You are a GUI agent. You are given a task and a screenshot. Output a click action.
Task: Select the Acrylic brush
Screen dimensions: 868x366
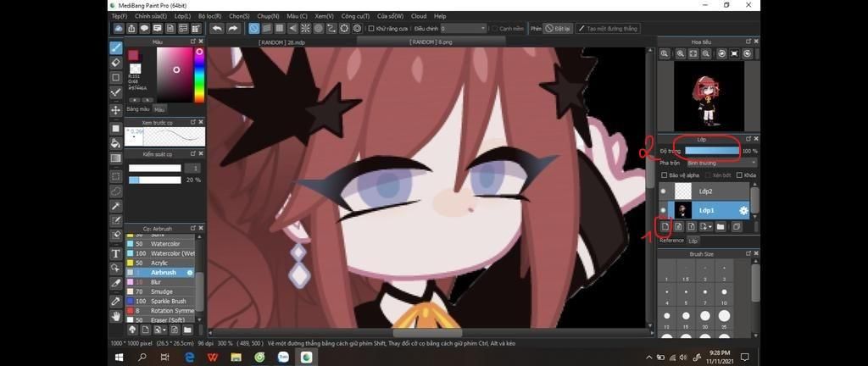pos(160,263)
